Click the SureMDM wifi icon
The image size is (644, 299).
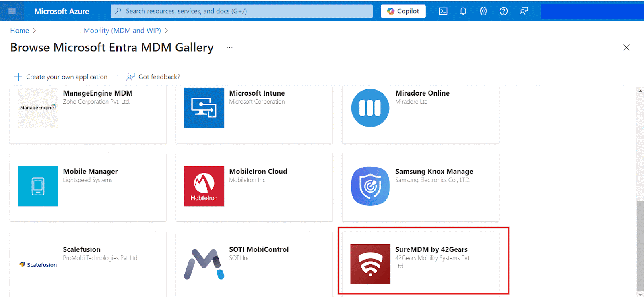[370, 264]
